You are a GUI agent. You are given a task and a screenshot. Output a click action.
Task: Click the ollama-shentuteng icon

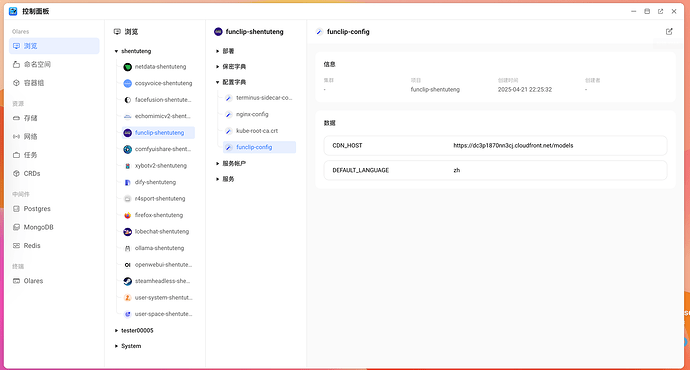click(128, 248)
